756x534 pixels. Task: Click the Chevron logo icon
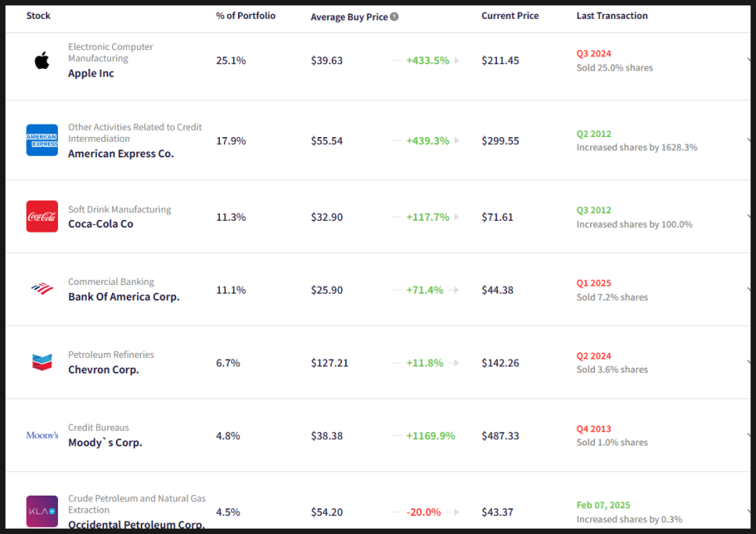point(42,362)
